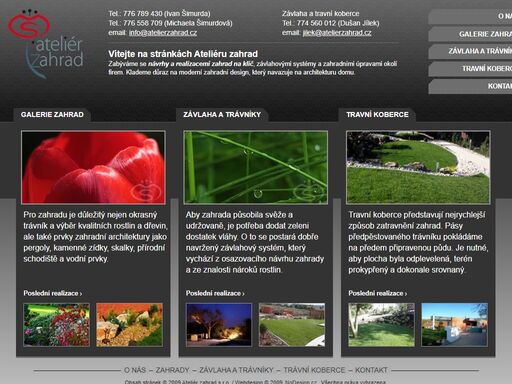Image resolution: width=512 pixels, height=384 pixels.
Task: Click the Ateliér Zahrad logo
Action: [x=46, y=43]
